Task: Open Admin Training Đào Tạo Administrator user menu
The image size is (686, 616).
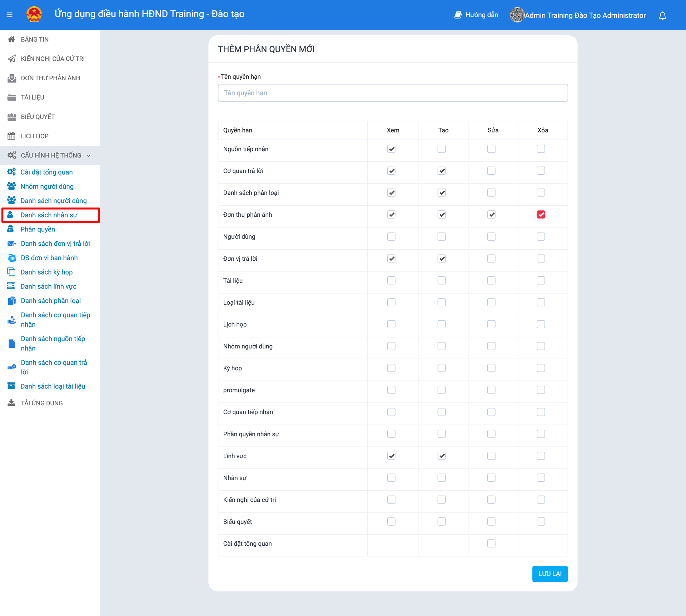Action: pyautogui.click(x=585, y=15)
